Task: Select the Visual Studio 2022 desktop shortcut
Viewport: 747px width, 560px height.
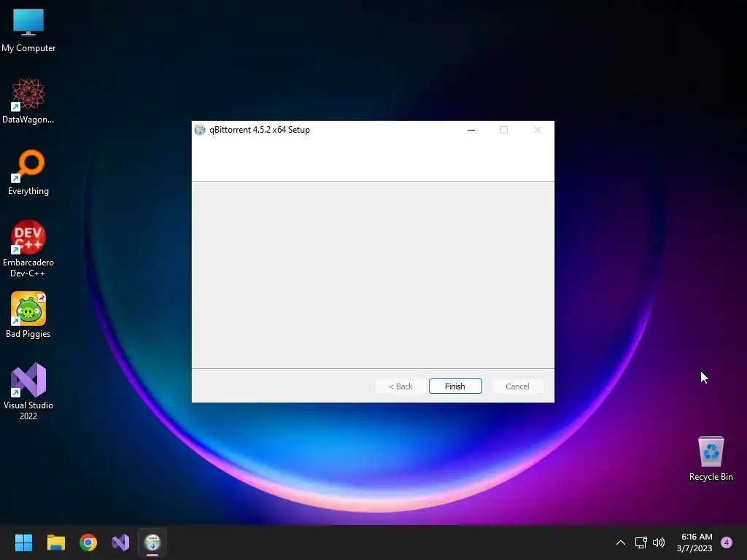Action: (28, 392)
